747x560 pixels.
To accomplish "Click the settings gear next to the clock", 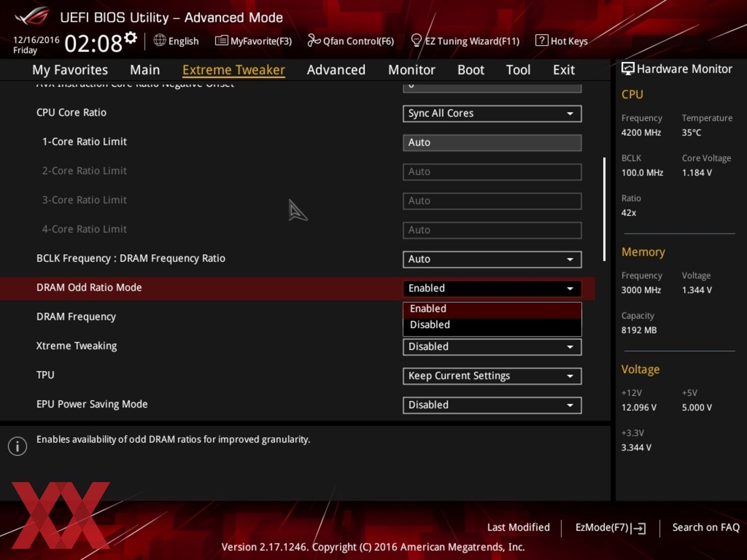I will (x=131, y=37).
